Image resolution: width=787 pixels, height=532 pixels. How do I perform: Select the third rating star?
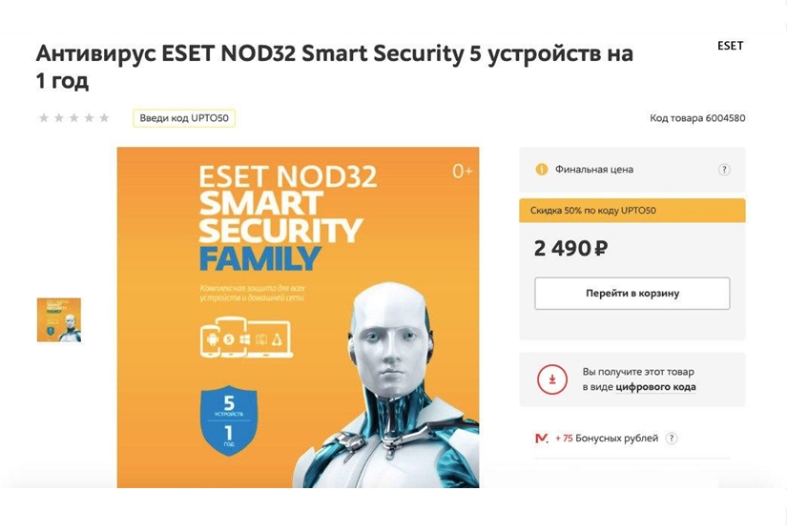(73, 118)
